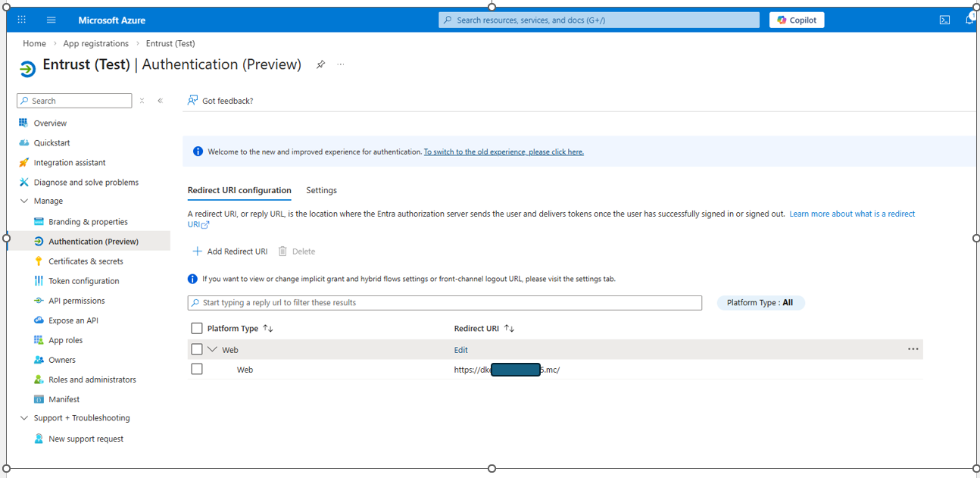980x478 pixels.
Task: Open the waffle apps grid icon
Action: tap(21, 20)
